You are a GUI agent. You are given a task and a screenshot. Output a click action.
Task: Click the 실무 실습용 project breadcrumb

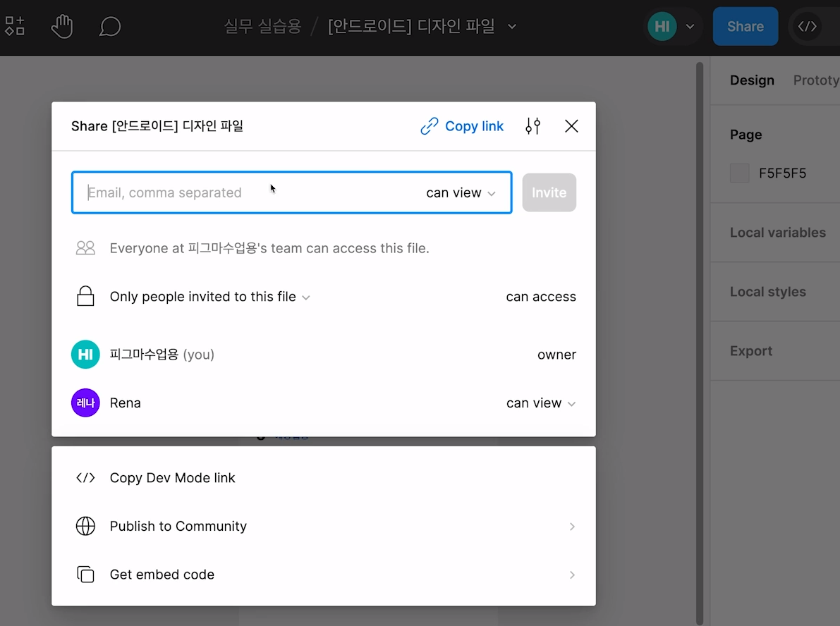click(x=262, y=26)
